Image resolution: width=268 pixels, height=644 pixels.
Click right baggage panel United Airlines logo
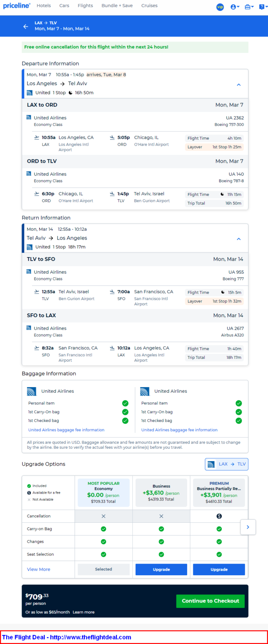(x=145, y=391)
